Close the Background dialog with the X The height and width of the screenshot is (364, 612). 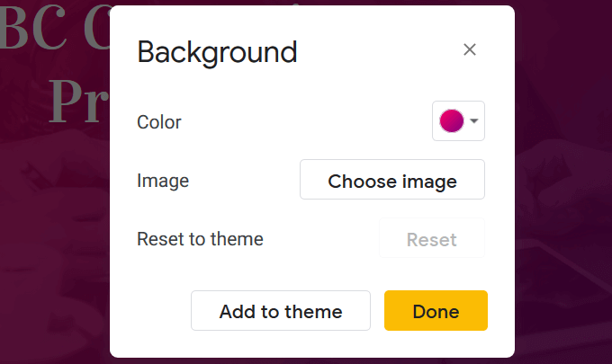(469, 49)
